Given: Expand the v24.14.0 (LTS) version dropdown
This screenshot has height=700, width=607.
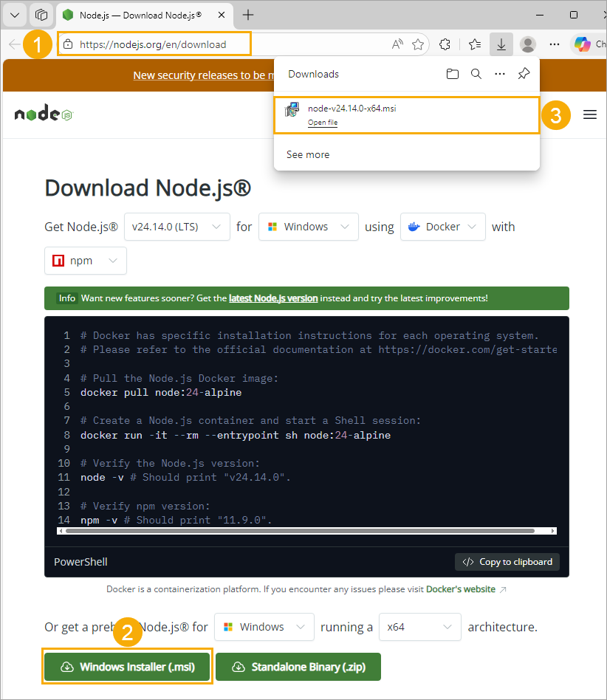Looking at the screenshot, I should (x=177, y=227).
